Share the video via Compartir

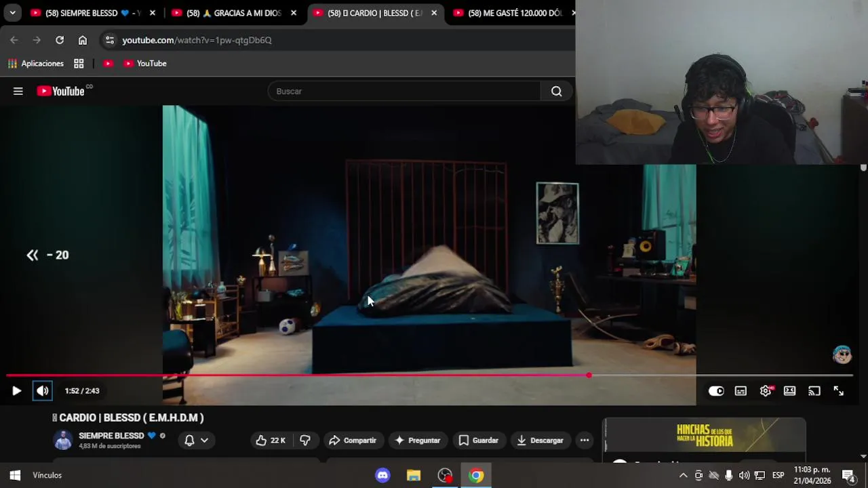point(353,441)
